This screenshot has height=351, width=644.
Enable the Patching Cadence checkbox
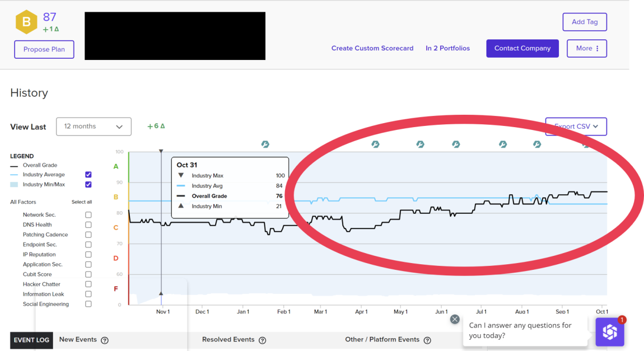[88, 235]
